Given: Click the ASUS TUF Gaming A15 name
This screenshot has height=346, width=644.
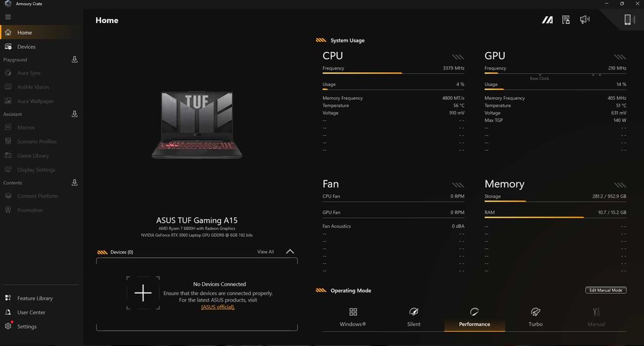Looking at the screenshot, I should click(196, 220).
